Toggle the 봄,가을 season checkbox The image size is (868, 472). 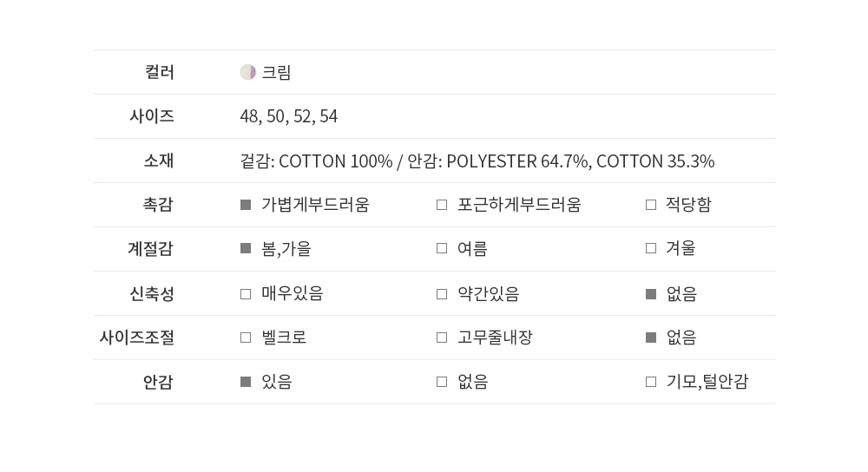coord(246,248)
